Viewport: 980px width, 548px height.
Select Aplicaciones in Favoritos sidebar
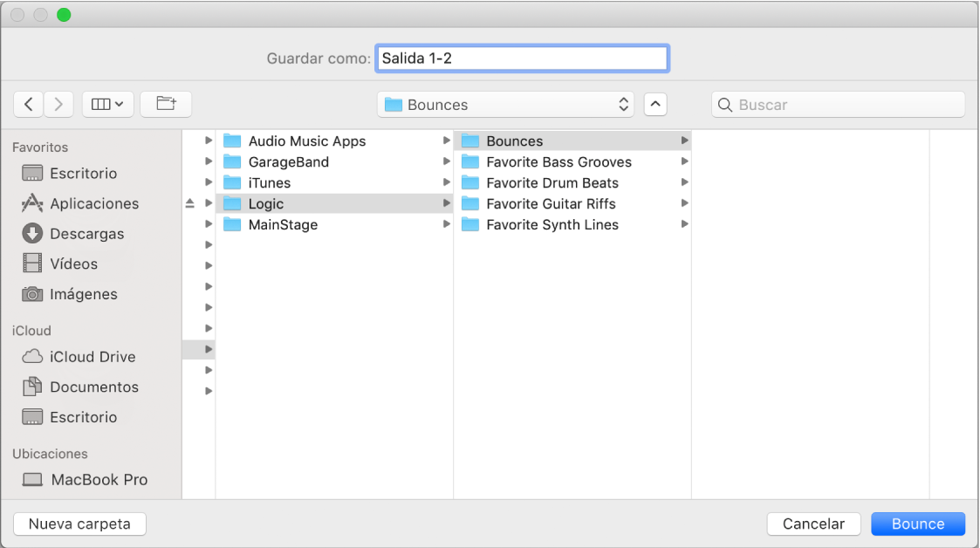[93, 203]
